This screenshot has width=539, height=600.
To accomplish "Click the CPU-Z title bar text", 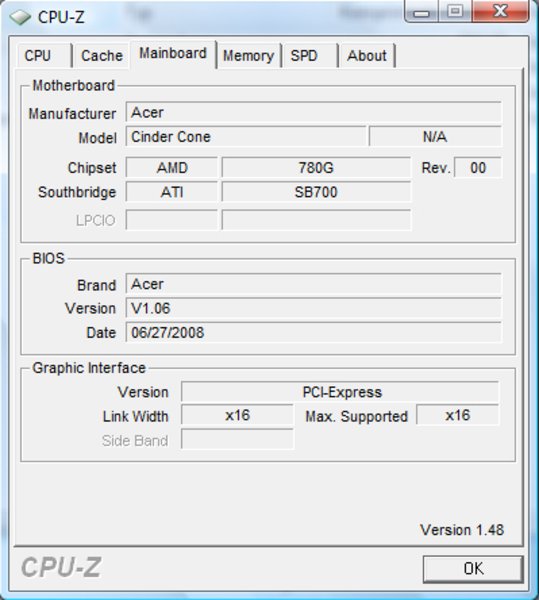I will click(61, 17).
